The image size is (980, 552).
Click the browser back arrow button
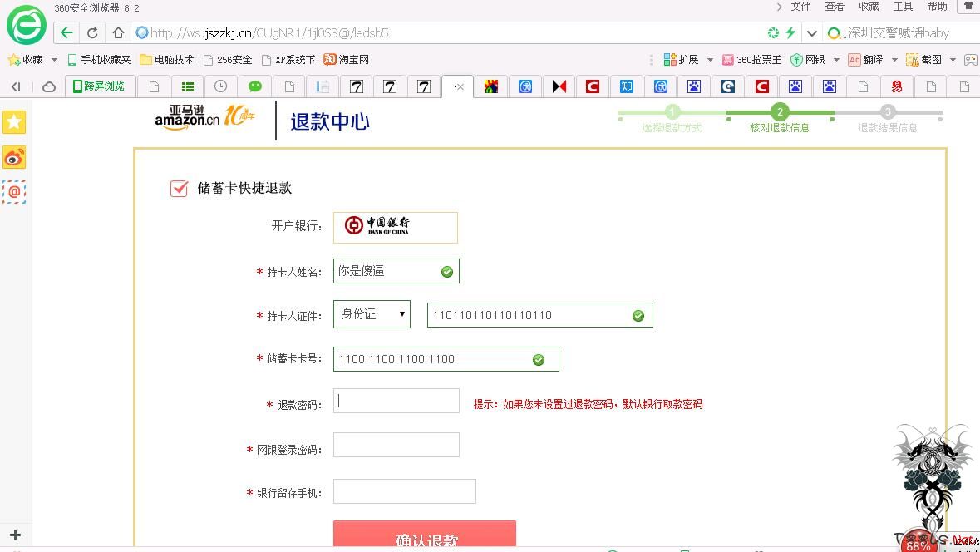(x=66, y=33)
